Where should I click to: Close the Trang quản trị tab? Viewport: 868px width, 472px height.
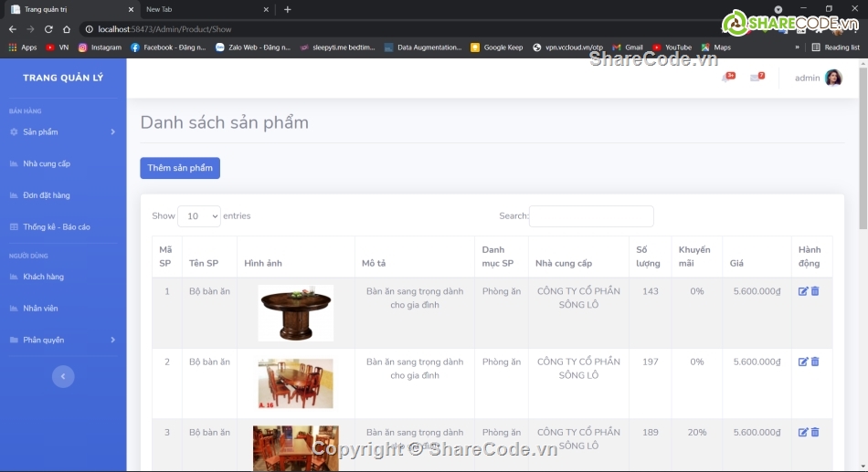click(x=131, y=9)
